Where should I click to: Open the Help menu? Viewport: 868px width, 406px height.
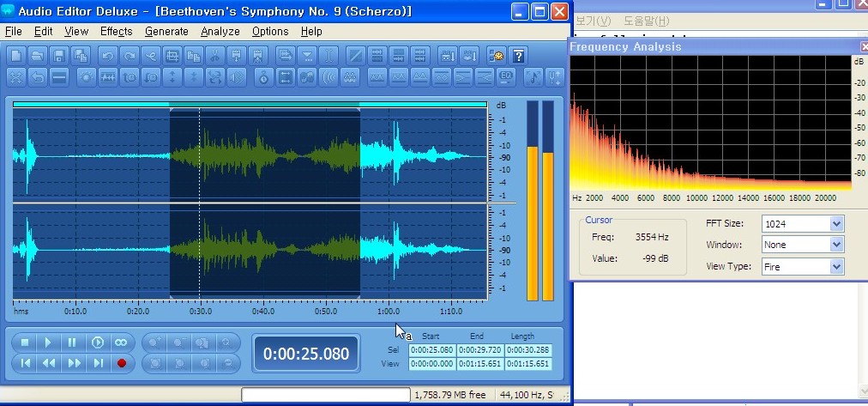pos(311,32)
